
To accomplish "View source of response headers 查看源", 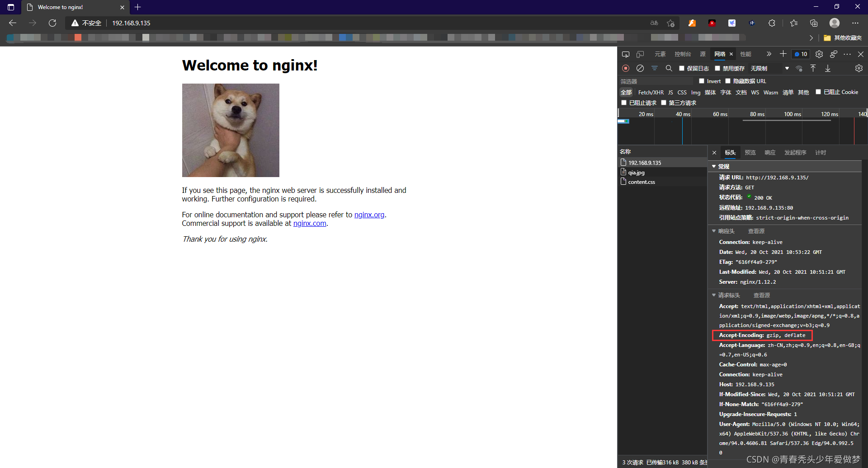I will tap(756, 231).
